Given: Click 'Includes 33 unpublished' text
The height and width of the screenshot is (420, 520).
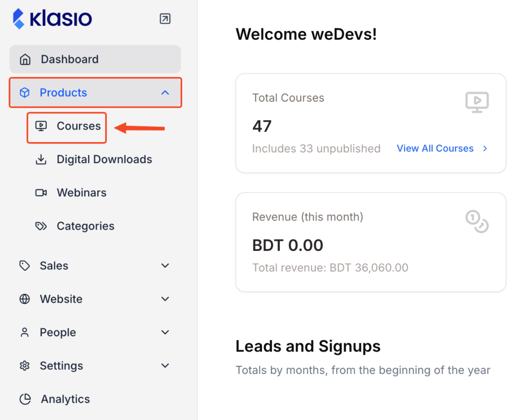Looking at the screenshot, I should [x=316, y=149].
